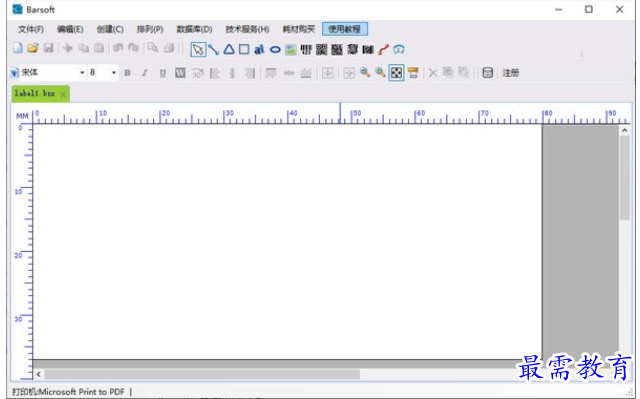Add a 1D barcode with the barcode tool
The image size is (640, 399).
click(x=306, y=49)
